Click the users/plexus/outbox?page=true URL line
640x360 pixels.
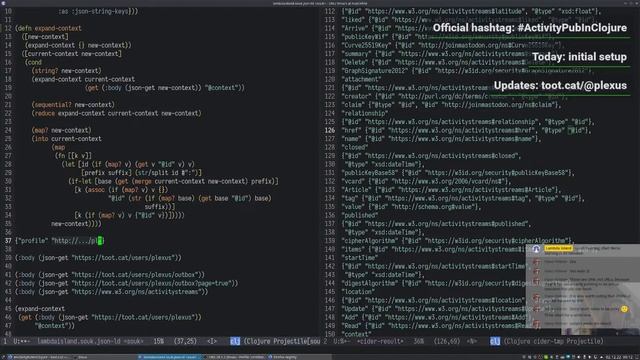[127, 283]
